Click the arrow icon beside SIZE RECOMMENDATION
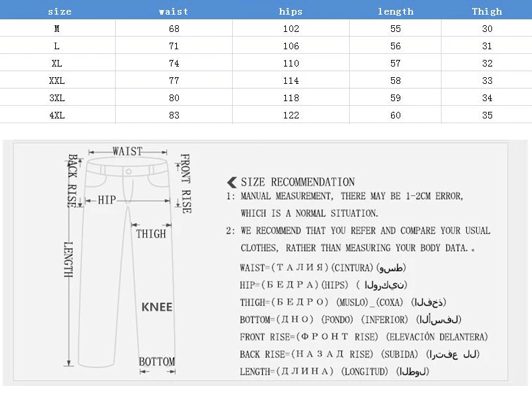 tap(231, 182)
